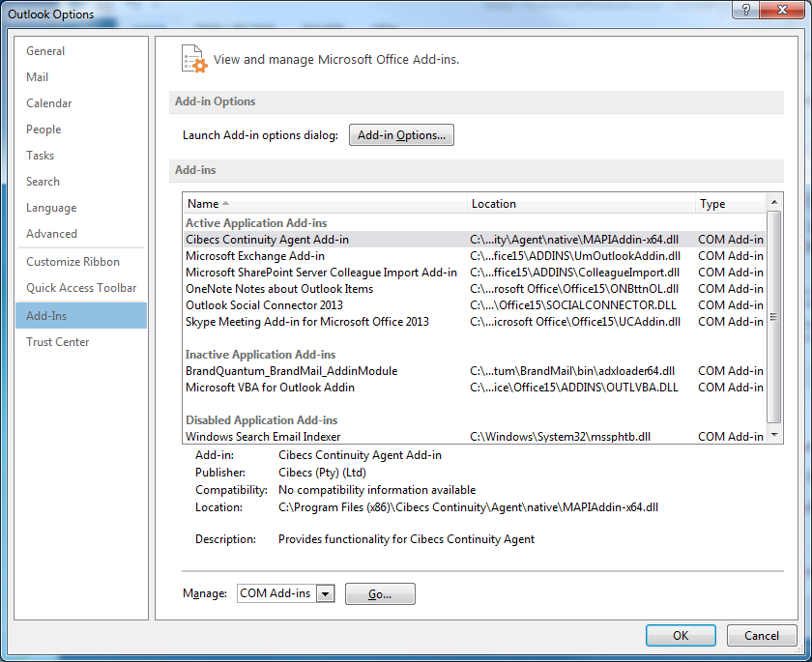This screenshot has width=812, height=662.
Task: Close the Outlook Options dialog
Action: (782, 10)
